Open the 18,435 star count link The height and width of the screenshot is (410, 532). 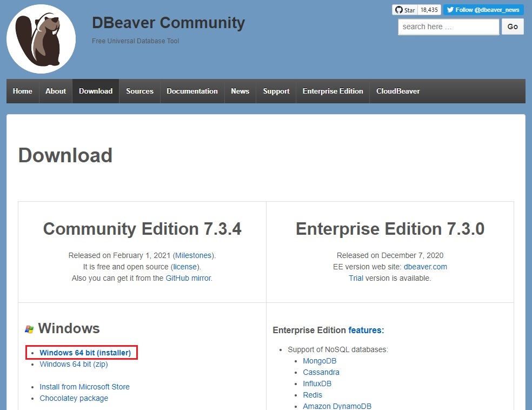click(x=429, y=10)
